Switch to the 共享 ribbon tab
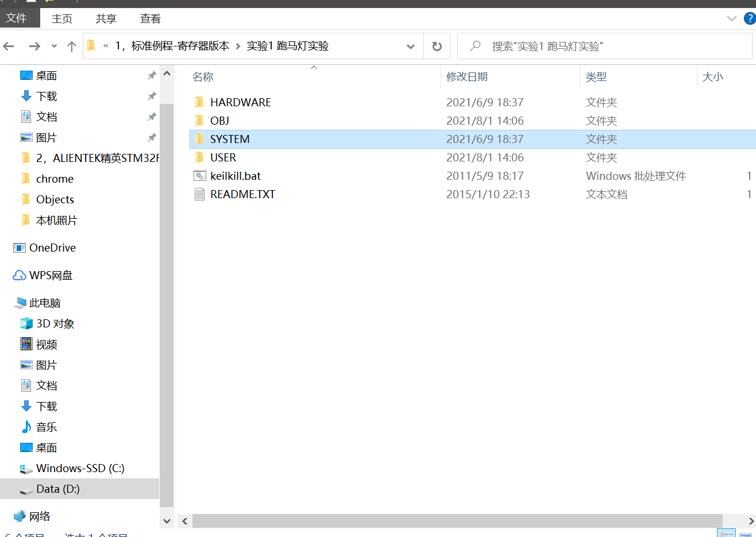This screenshot has height=537, width=756. coord(106,18)
